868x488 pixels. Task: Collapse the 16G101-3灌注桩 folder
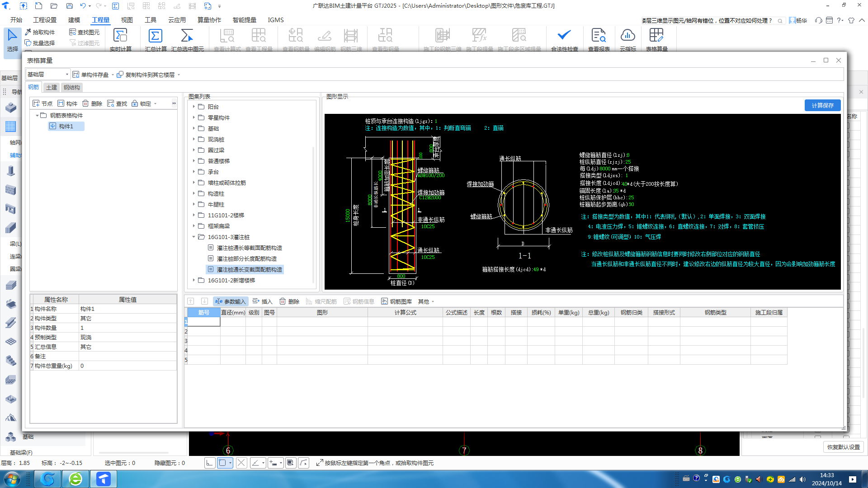click(x=194, y=237)
